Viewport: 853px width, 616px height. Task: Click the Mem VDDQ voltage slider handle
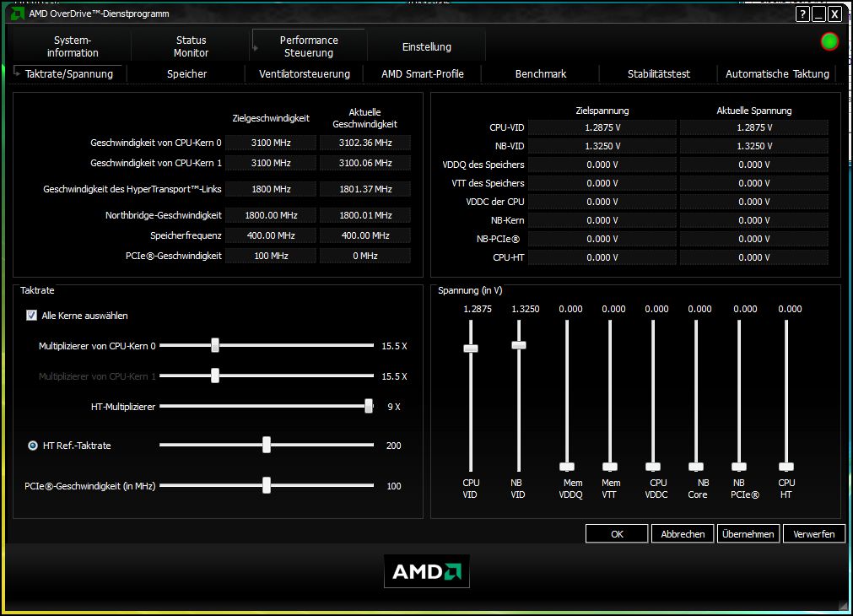coord(567,467)
